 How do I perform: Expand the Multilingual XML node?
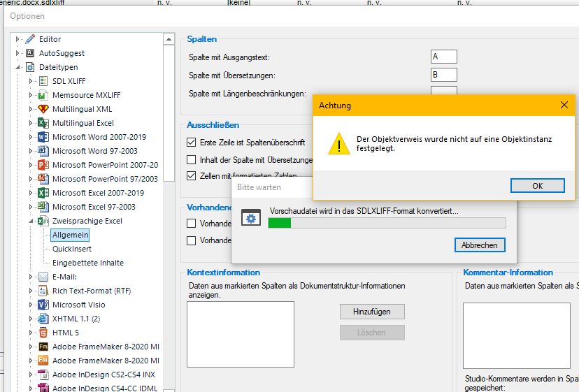(x=31, y=109)
